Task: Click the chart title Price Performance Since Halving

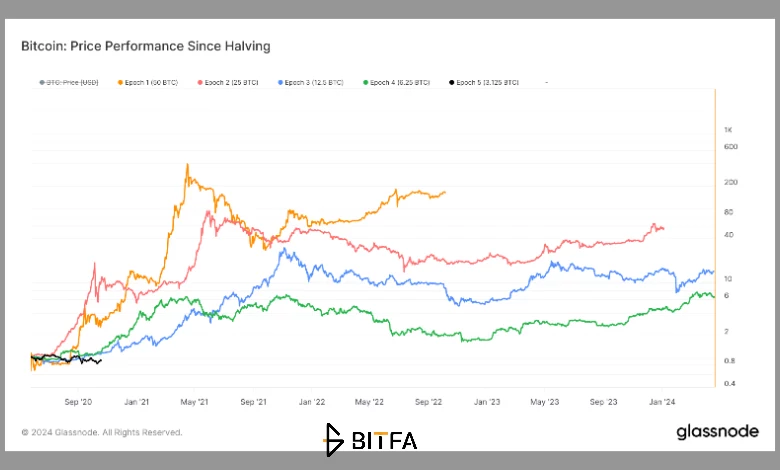Action: pos(170,46)
